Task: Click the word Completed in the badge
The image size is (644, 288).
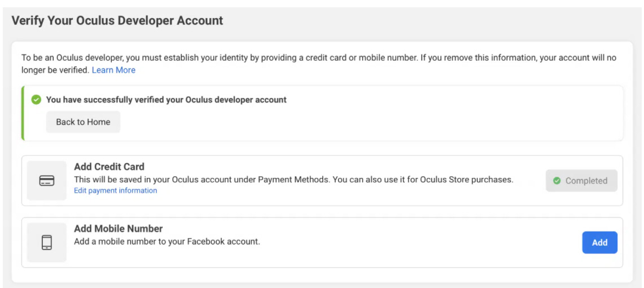Action: point(586,181)
